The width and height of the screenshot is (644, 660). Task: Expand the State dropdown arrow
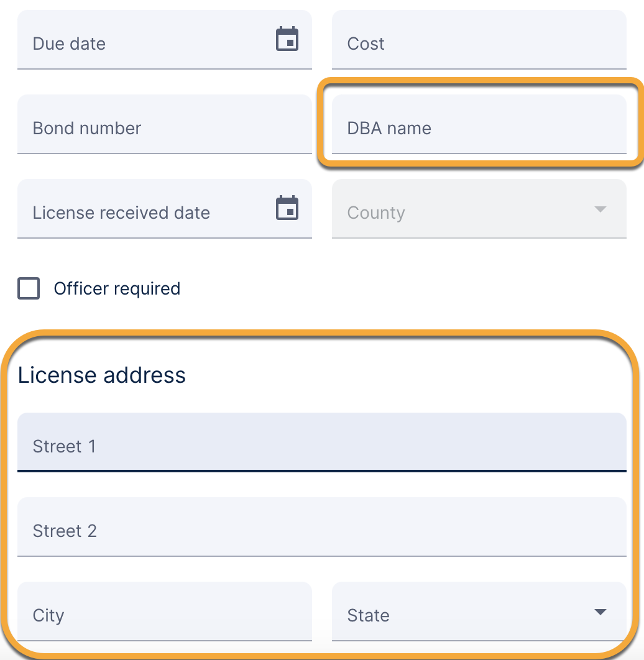[x=600, y=612]
